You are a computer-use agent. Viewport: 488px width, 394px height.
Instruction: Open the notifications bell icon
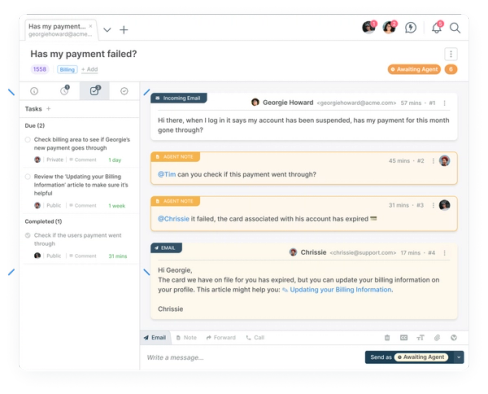pyautogui.click(x=437, y=28)
